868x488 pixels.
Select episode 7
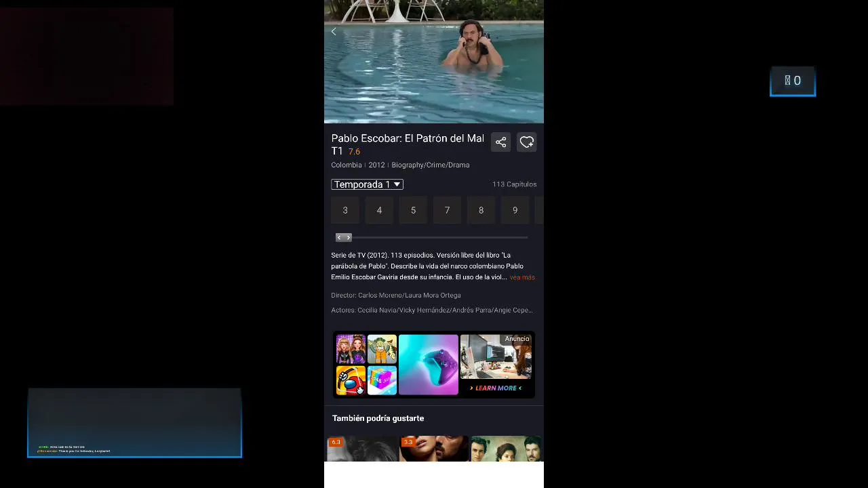tap(447, 210)
